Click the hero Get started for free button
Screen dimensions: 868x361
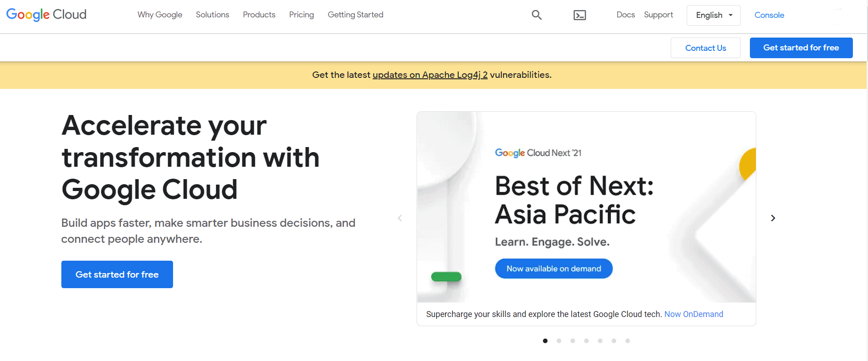[117, 274]
